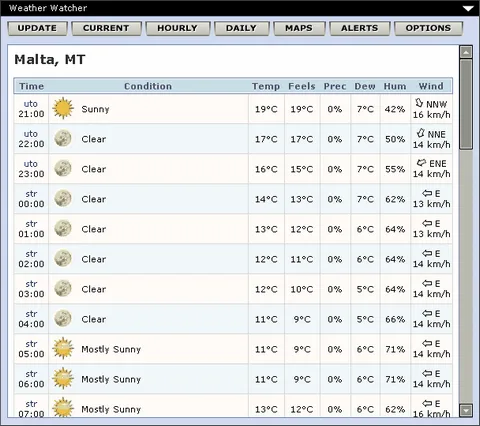Screen dimensions: 480x426
Task: Click the Hum column header
Action: pyautogui.click(x=395, y=86)
